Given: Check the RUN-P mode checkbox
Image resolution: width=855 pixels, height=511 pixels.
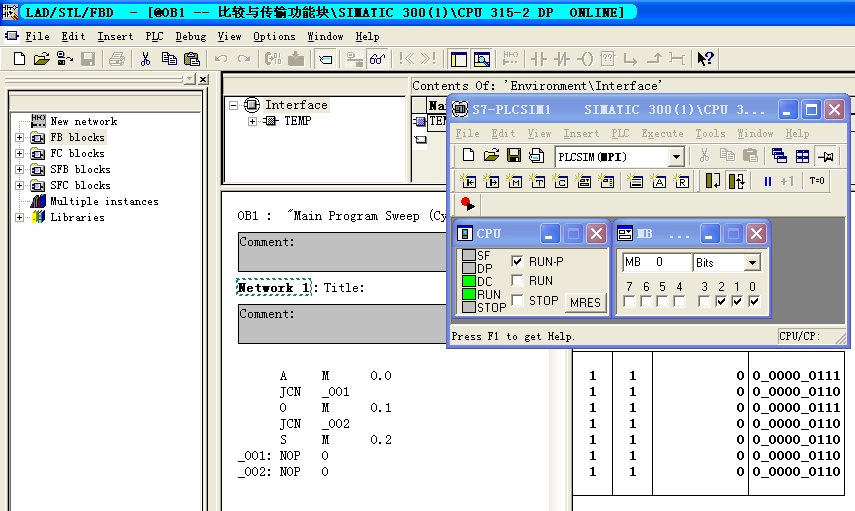Looking at the screenshot, I should (x=517, y=261).
